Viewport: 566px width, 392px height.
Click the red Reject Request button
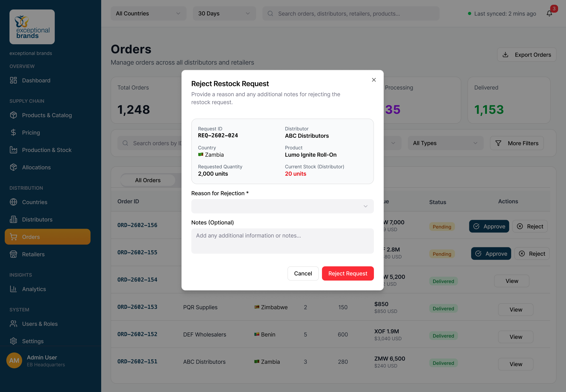pyautogui.click(x=348, y=273)
